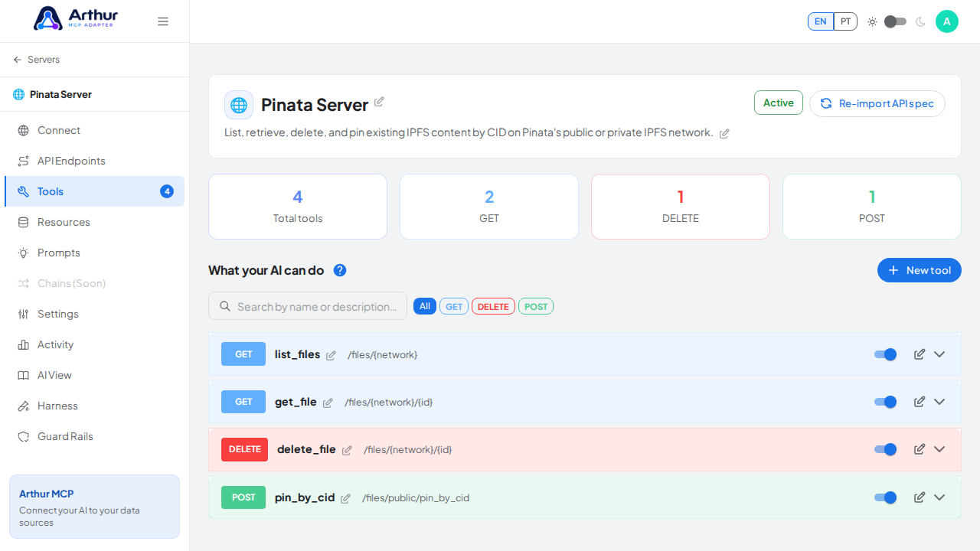Open Resources in the sidebar

[95, 222]
